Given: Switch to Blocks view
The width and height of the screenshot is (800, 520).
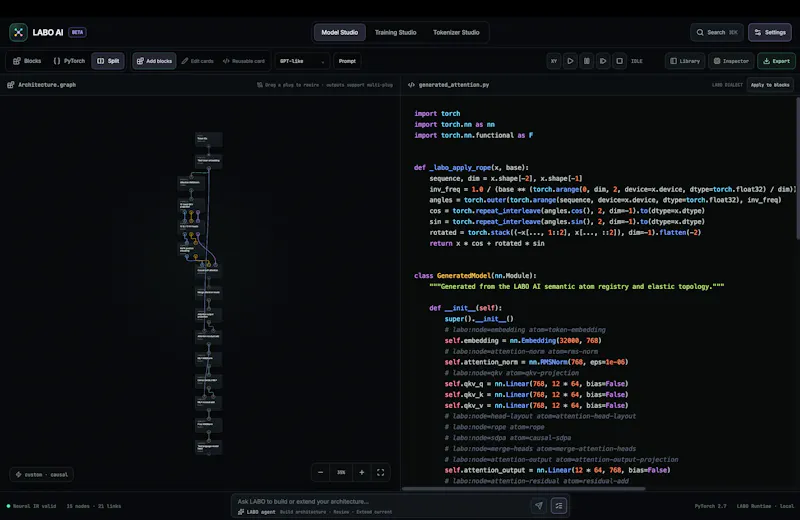Looking at the screenshot, I should [27, 61].
